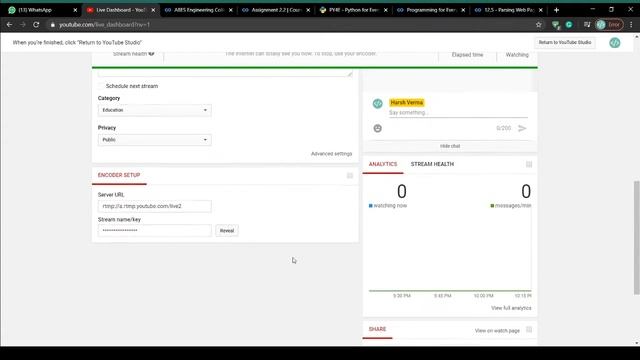Bookmark page with star icon
The width and height of the screenshot is (640, 360).
coord(538,24)
